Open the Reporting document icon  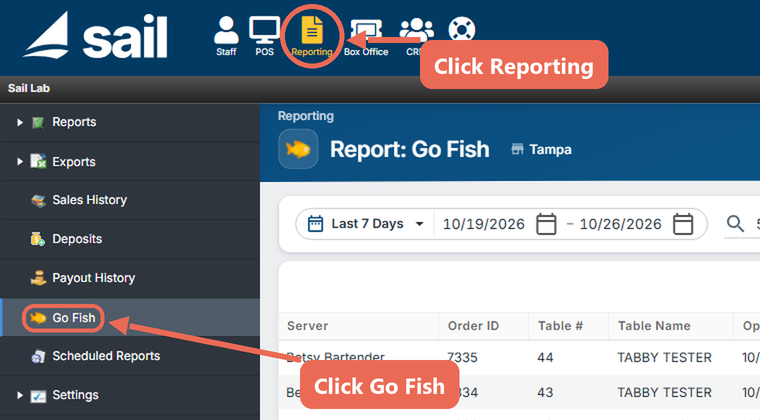point(312,30)
